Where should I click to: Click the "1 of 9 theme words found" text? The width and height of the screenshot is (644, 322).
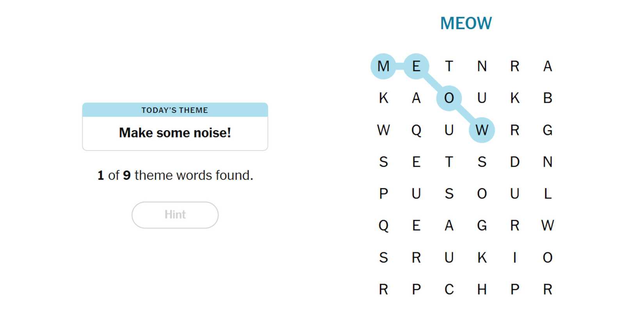(x=175, y=175)
